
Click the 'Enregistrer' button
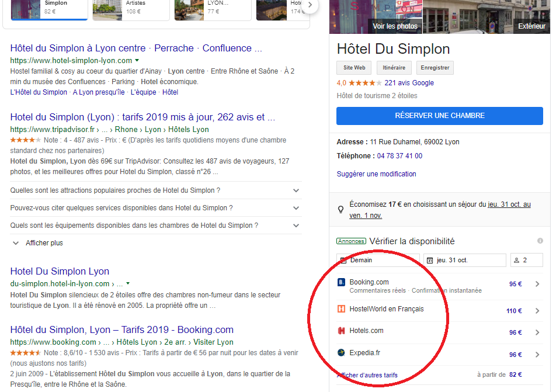coord(435,68)
